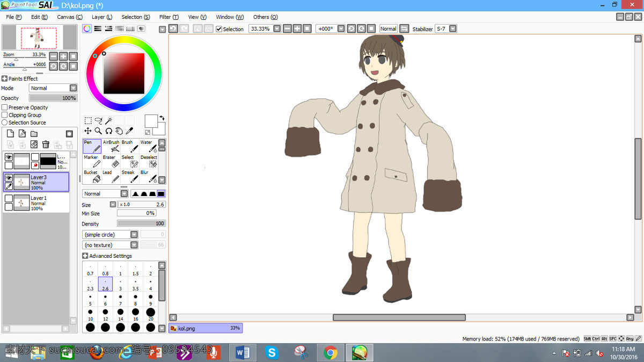
Task: Swap foreground and background colors
Action: tap(162, 118)
